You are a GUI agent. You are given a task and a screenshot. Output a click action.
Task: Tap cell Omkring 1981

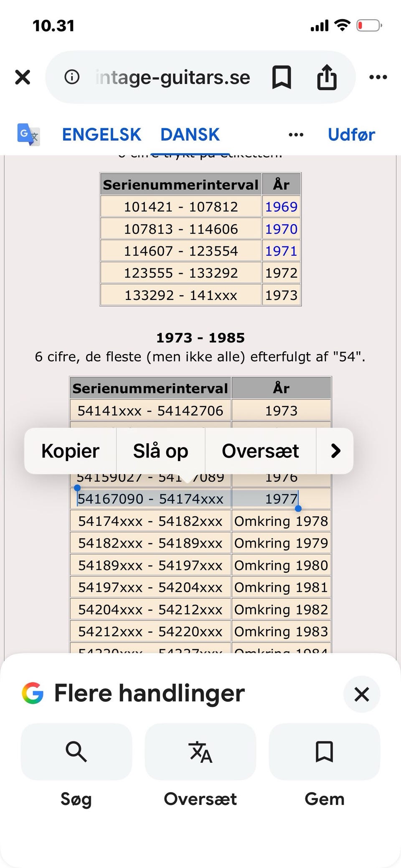pos(281,587)
